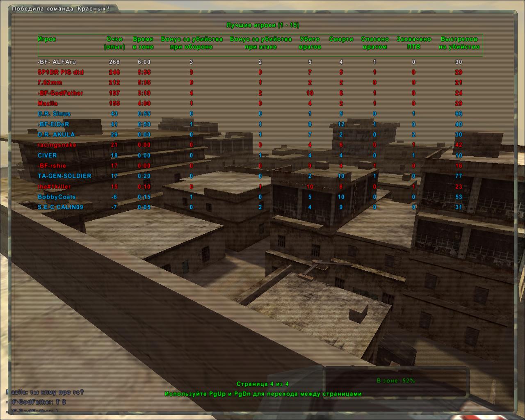Click score '246' of SP1DR PIG dtd
Image resolution: width=525 pixels, height=420 pixels.
tap(114, 72)
